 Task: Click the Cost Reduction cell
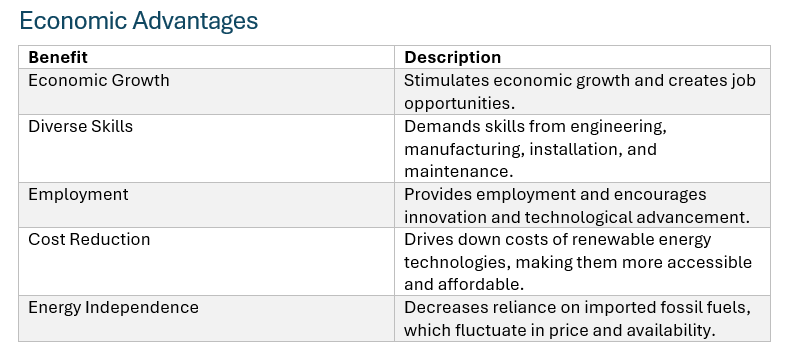[x=206, y=262]
